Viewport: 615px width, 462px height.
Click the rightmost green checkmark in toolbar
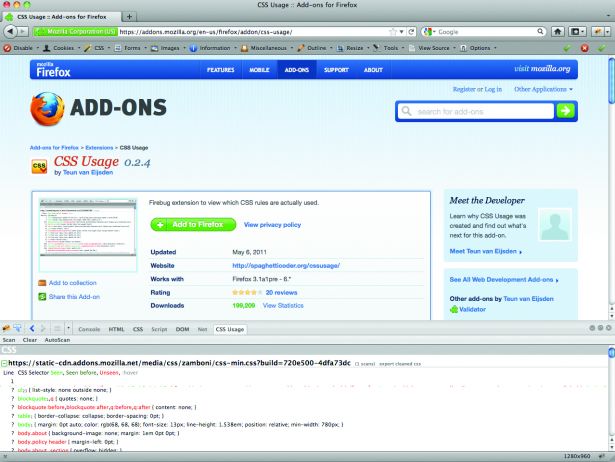click(x=602, y=48)
